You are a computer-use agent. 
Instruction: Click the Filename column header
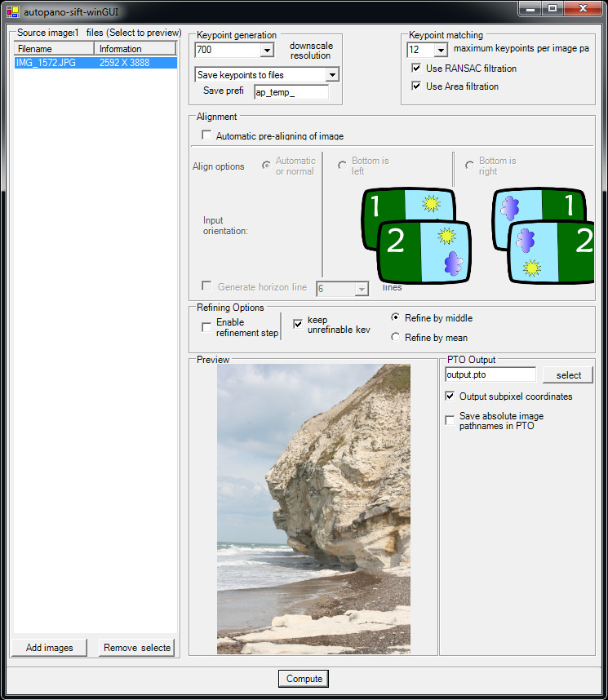coord(54,49)
